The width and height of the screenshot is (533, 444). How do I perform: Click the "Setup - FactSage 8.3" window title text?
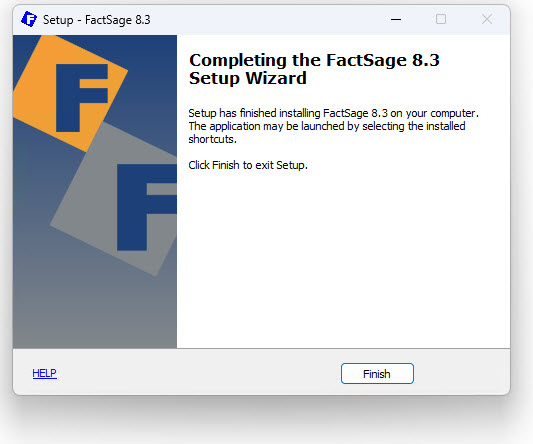click(x=97, y=20)
